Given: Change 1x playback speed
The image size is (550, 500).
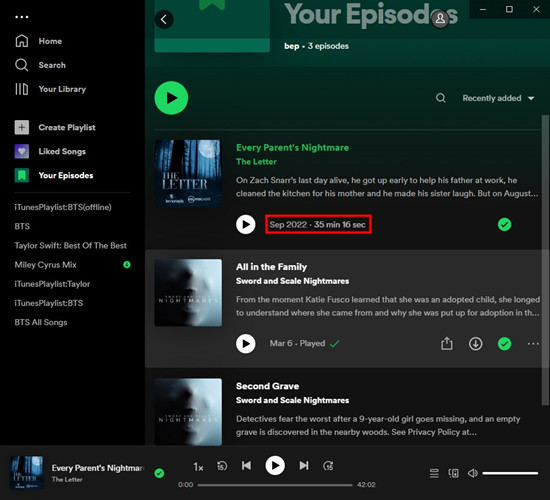Looking at the screenshot, I should click(198, 467).
